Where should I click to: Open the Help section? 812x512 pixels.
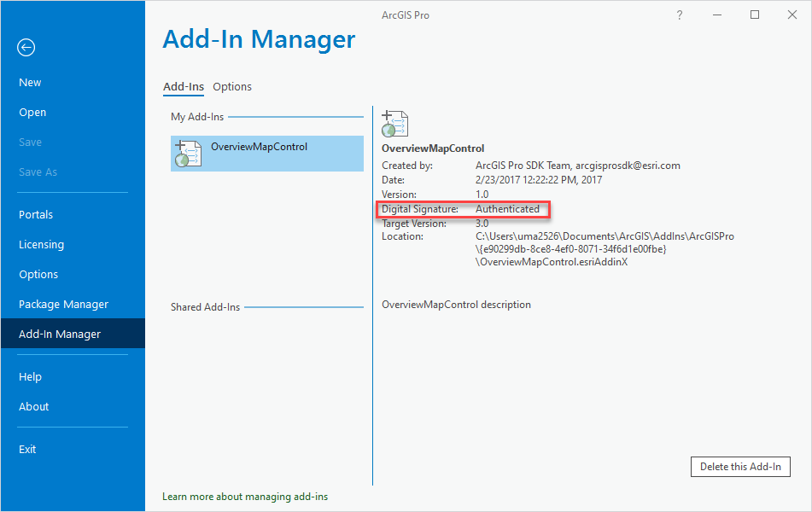tap(30, 376)
